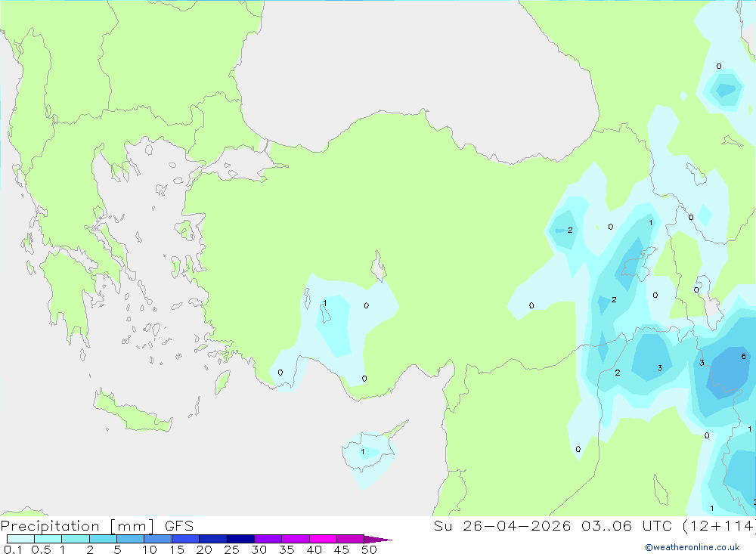Click the over-50 arrow tip of the legend
The image size is (756, 554).
click(x=378, y=540)
